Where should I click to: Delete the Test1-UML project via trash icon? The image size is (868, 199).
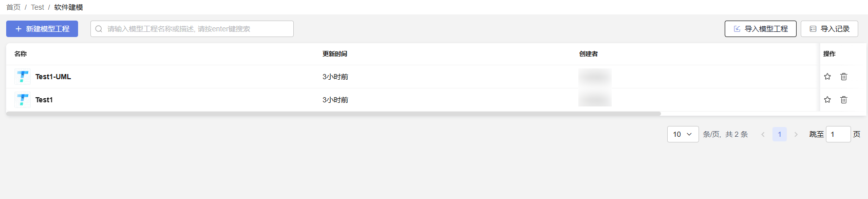(x=843, y=77)
